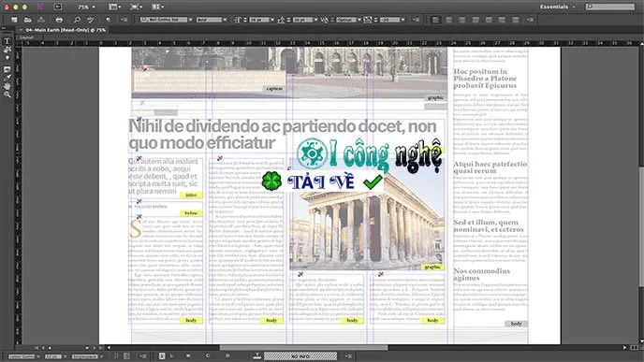
Task: Toggle Justify All Lines button
Action: (516, 20)
